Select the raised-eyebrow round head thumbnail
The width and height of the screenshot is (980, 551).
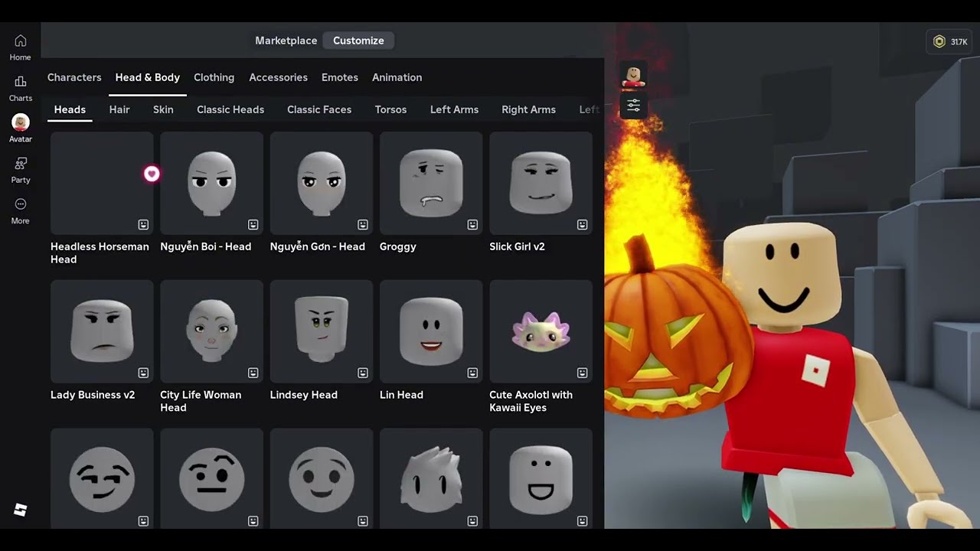click(211, 478)
